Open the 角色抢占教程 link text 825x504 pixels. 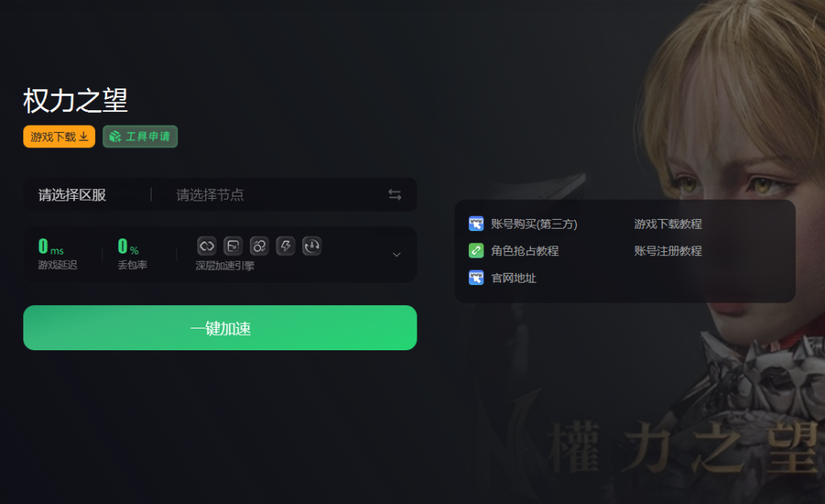coord(524,250)
